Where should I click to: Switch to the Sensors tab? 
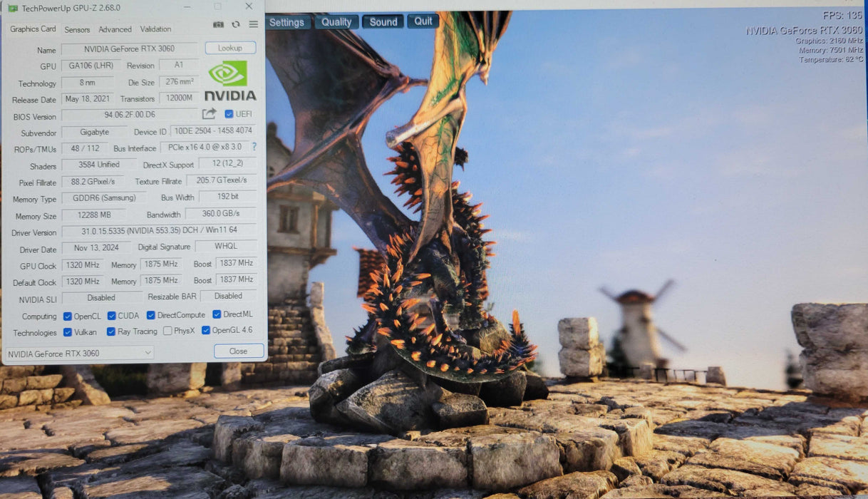[x=77, y=29]
